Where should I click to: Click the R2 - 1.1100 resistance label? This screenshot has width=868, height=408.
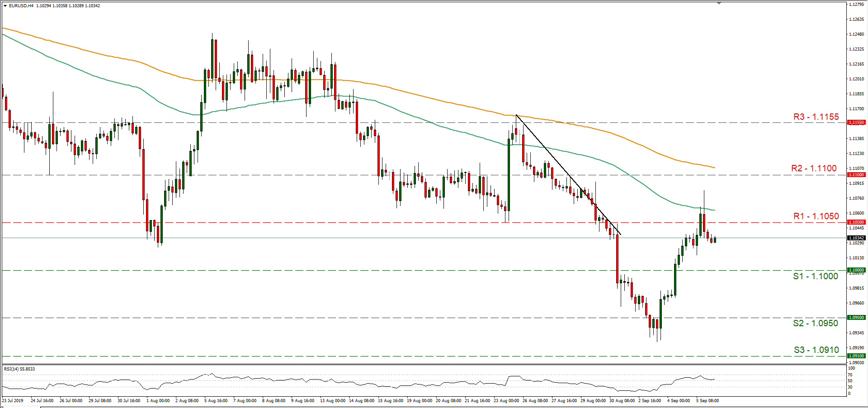814,168
